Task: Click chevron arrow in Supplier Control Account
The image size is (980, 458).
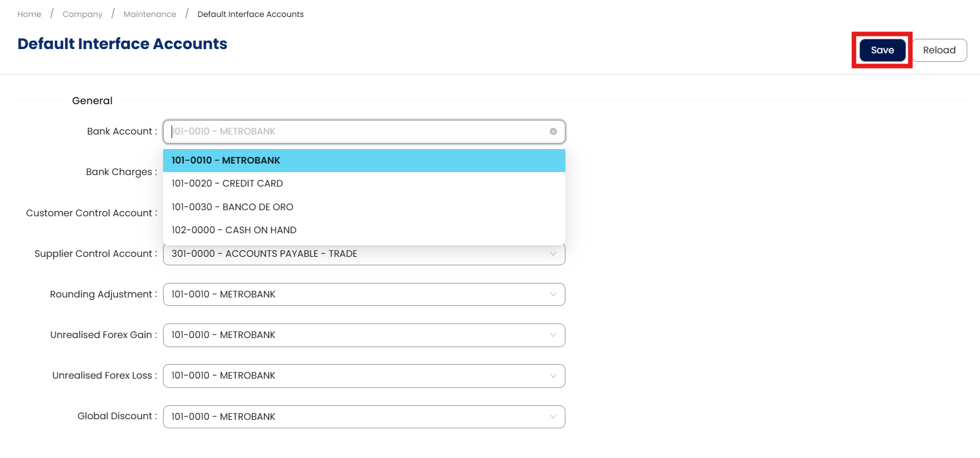Action: [553, 254]
